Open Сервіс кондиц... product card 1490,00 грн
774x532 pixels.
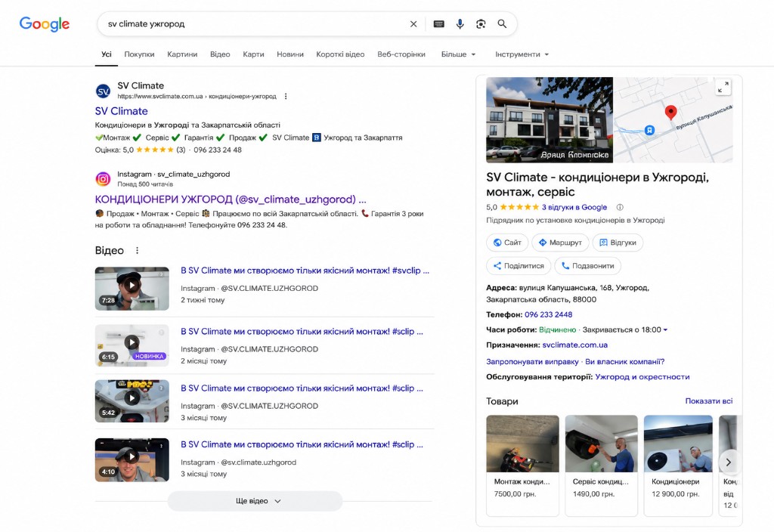click(601, 466)
